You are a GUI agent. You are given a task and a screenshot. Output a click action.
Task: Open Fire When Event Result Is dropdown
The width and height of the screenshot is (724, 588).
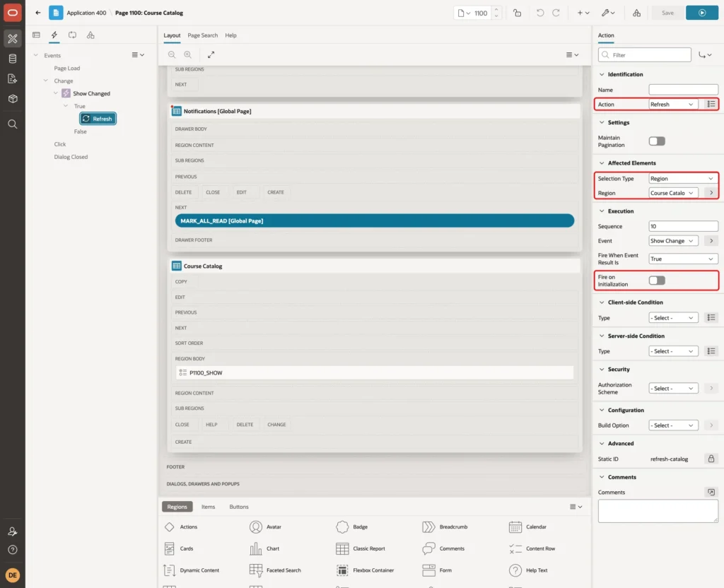click(x=683, y=259)
